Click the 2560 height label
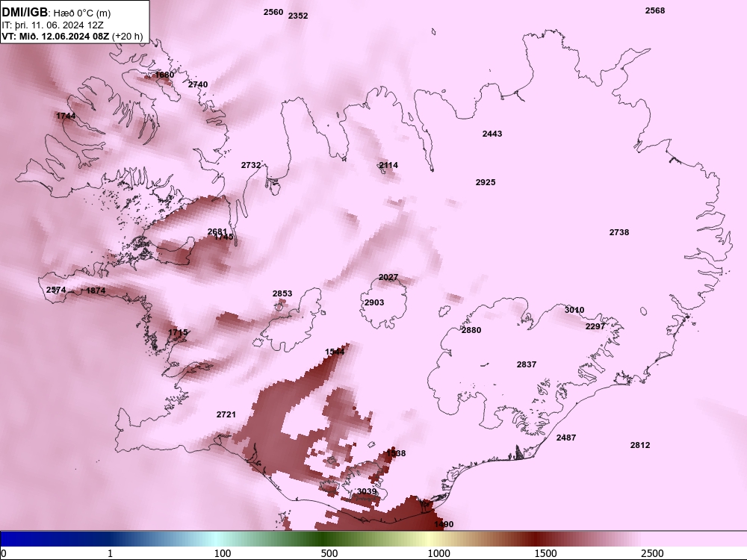This screenshot has height=560, width=747. click(273, 13)
